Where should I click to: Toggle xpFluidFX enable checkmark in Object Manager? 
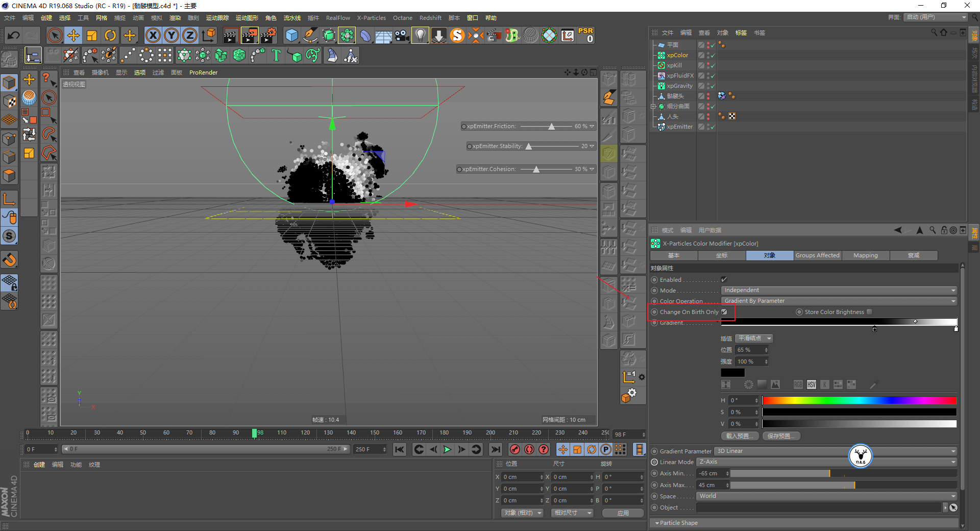point(713,76)
